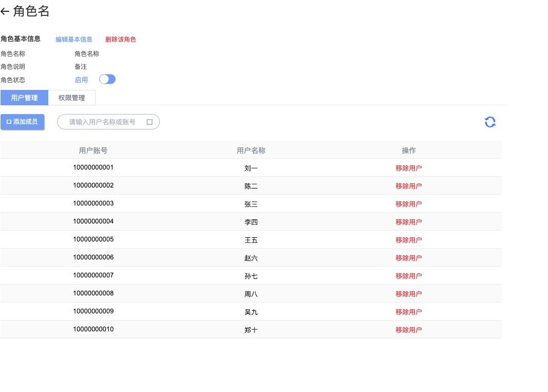
Task: Click the 角色说明 field label
Action: (x=13, y=67)
